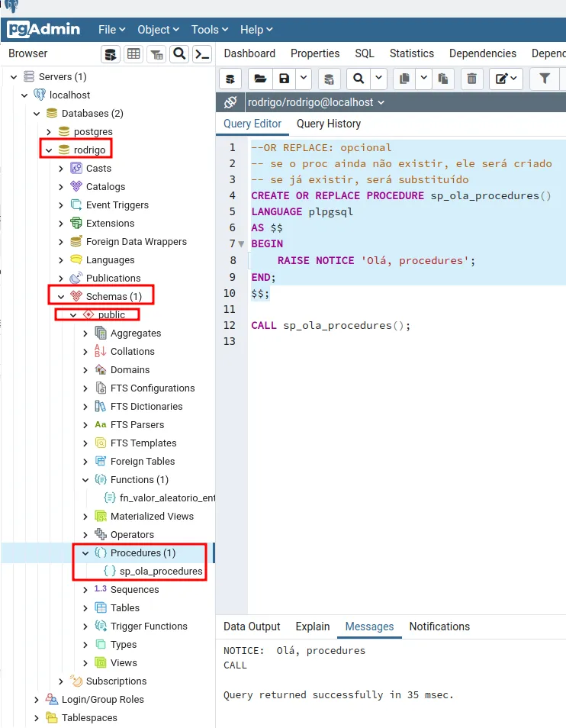Select sp_ola_procedures in the tree
Image resolution: width=566 pixels, height=728 pixels.
pyautogui.click(x=161, y=571)
